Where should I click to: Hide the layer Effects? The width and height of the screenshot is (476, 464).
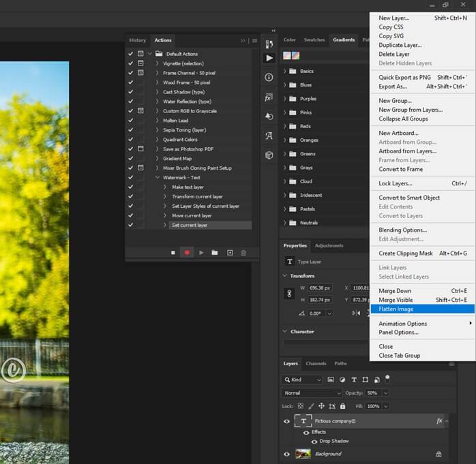(x=306, y=433)
